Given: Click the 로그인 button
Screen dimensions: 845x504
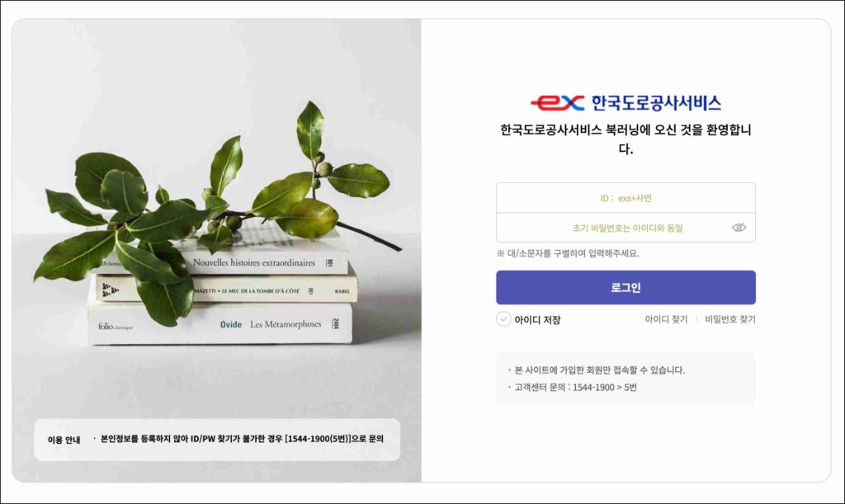Looking at the screenshot, I should click(x=625, y=288).
